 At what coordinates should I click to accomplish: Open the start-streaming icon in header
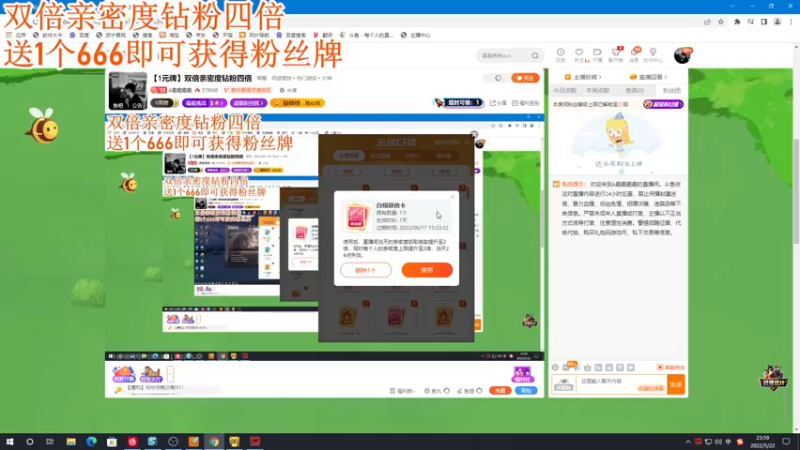click(x=597, y=55)
